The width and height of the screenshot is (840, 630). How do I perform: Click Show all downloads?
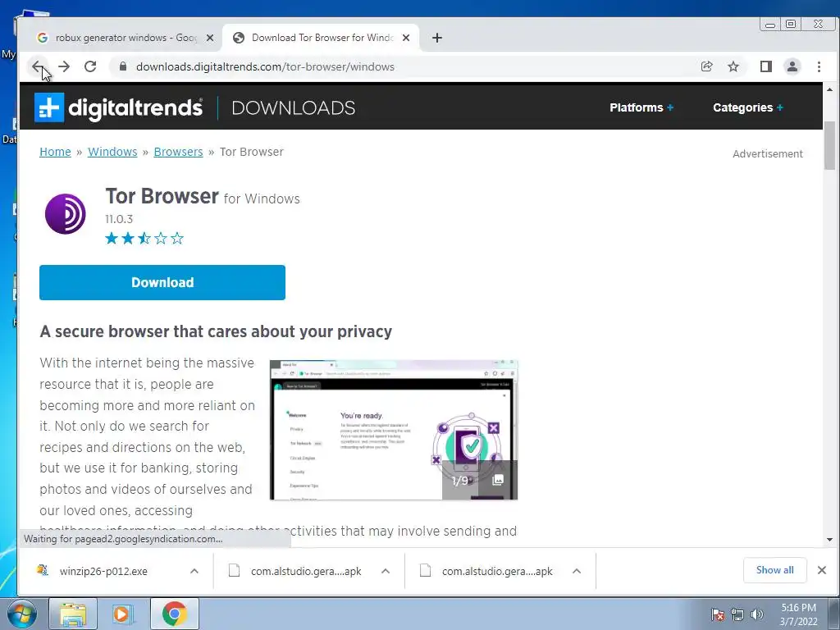(774, 570)
